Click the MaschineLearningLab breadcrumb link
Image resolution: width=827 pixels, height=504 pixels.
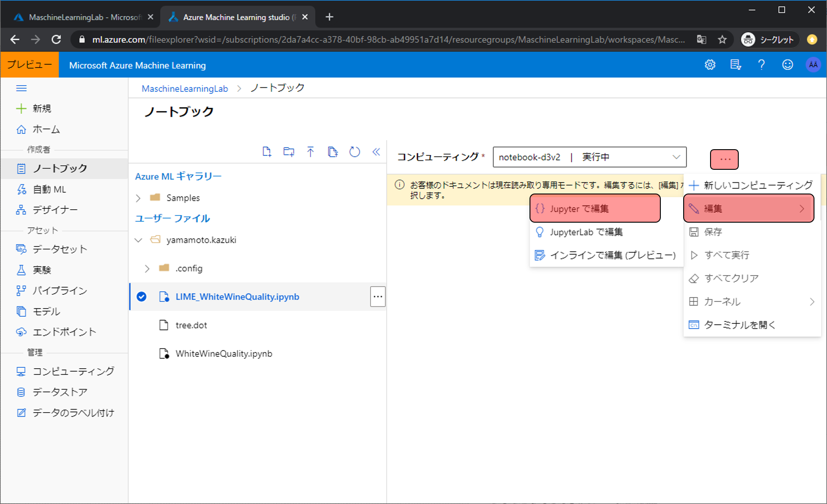(185, 89)
